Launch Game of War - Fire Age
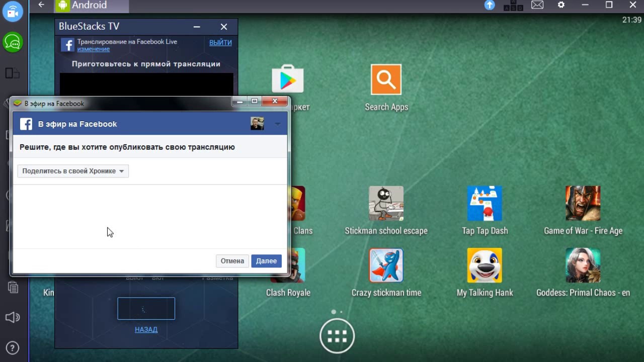The image size is (644, 362). coord(583,204)
